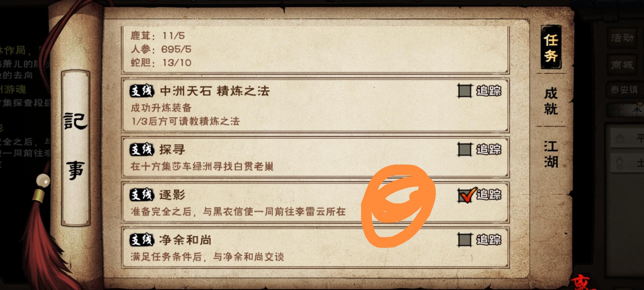Enable tracking for 中洲天石 精炼之法 quest
The height and width of the screenshot is (290, 644).
coord(465,91)
